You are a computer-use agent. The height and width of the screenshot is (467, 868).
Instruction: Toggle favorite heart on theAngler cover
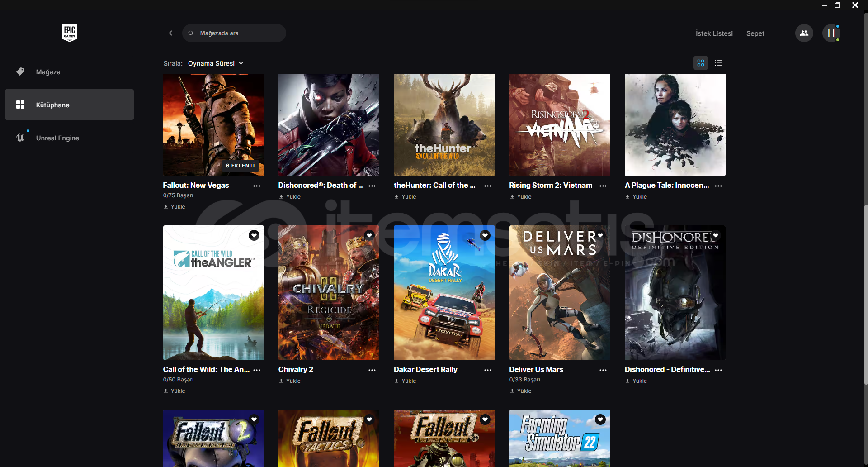254,235
